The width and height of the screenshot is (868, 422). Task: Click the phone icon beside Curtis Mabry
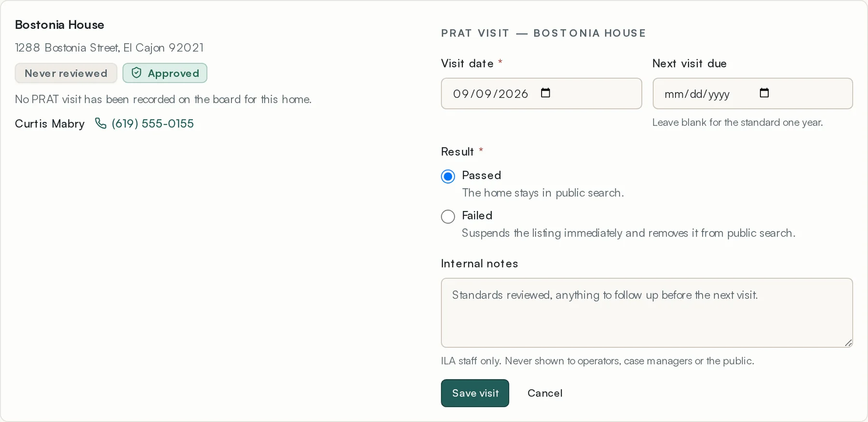tap(100, 123)
